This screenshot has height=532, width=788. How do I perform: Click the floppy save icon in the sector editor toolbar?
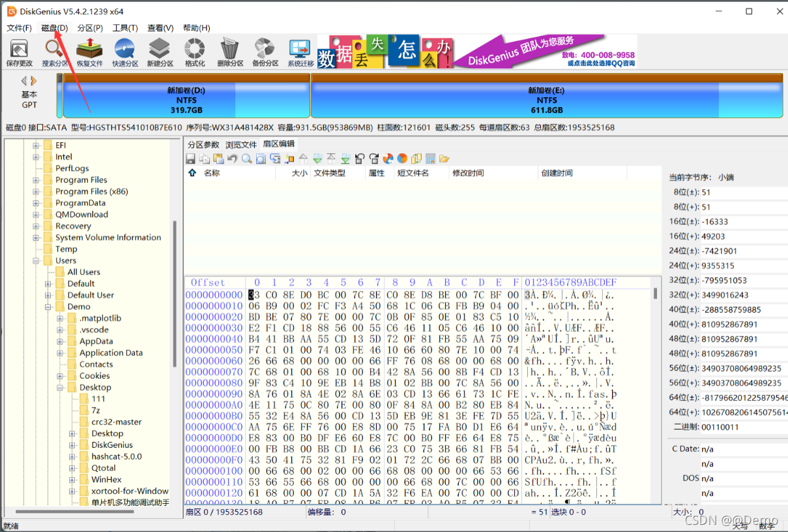(190, 158)
